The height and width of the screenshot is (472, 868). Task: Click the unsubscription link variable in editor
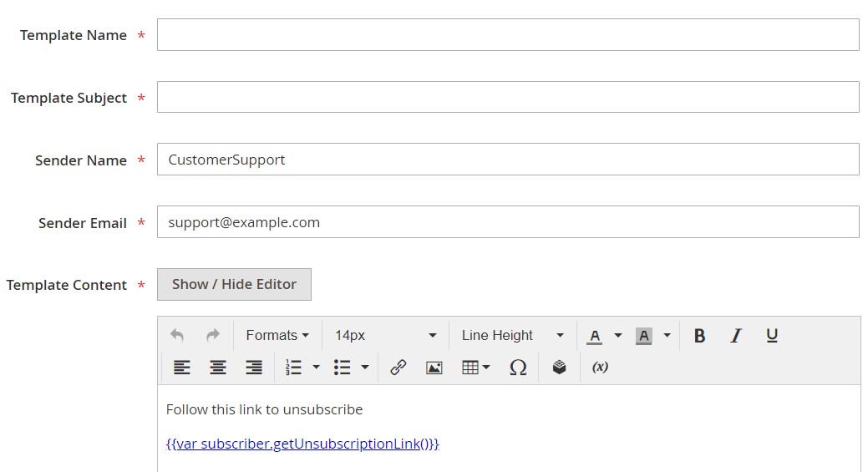[302, 444]
